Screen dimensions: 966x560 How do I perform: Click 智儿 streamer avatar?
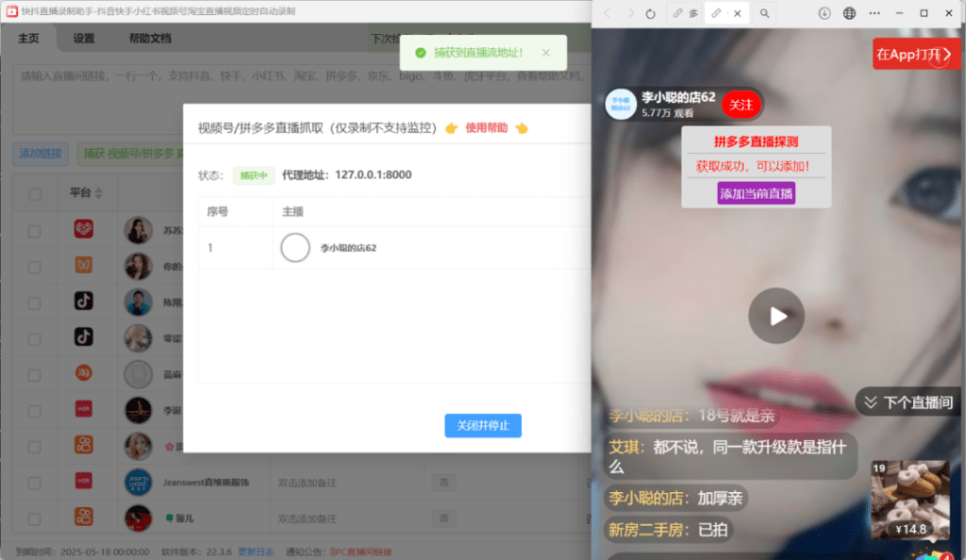(x=138, y=519)
